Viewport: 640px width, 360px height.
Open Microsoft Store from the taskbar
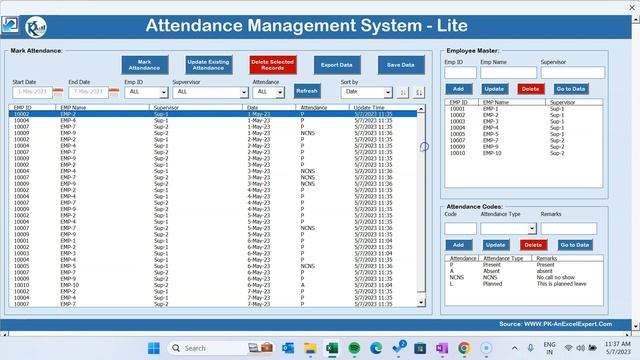420,348
